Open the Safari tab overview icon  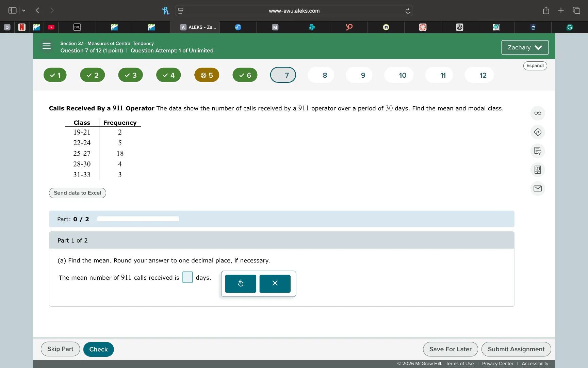click(576, 11)
